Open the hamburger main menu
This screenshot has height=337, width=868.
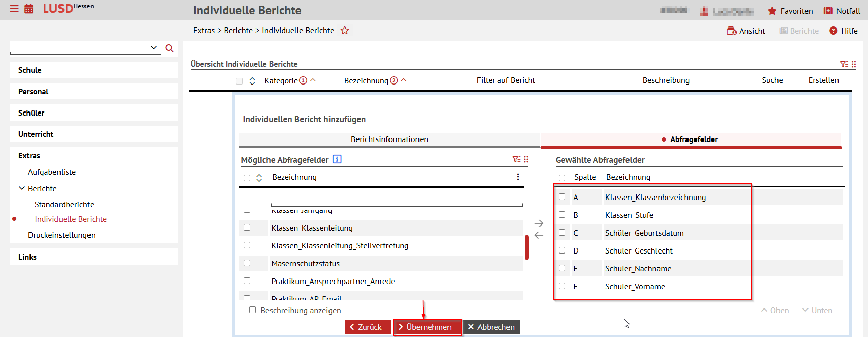[x=14, y=9]
